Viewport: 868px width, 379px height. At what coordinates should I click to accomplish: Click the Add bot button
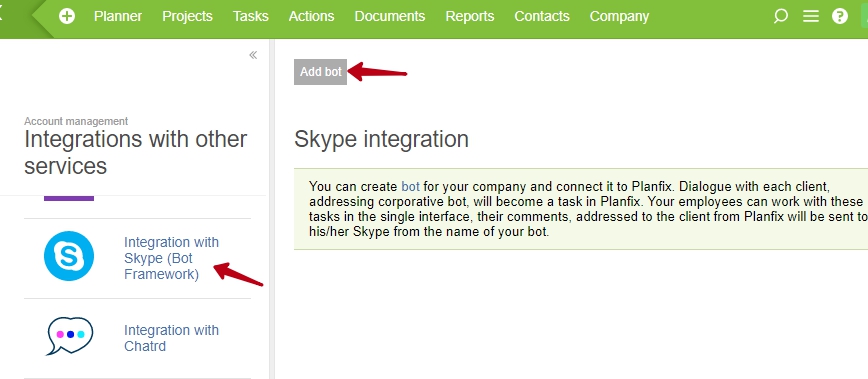tap(321, 72)
